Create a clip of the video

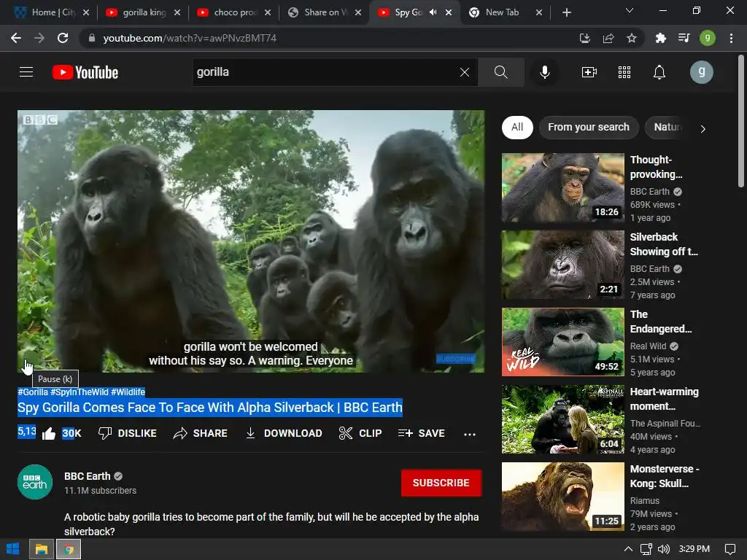pos(360,433)
